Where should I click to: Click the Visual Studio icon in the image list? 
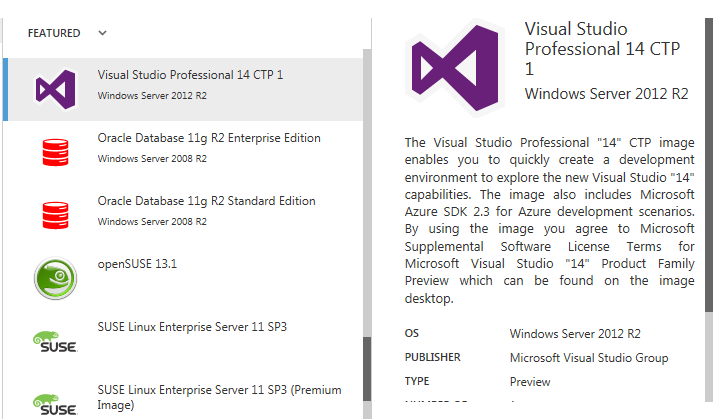[55, 89]
